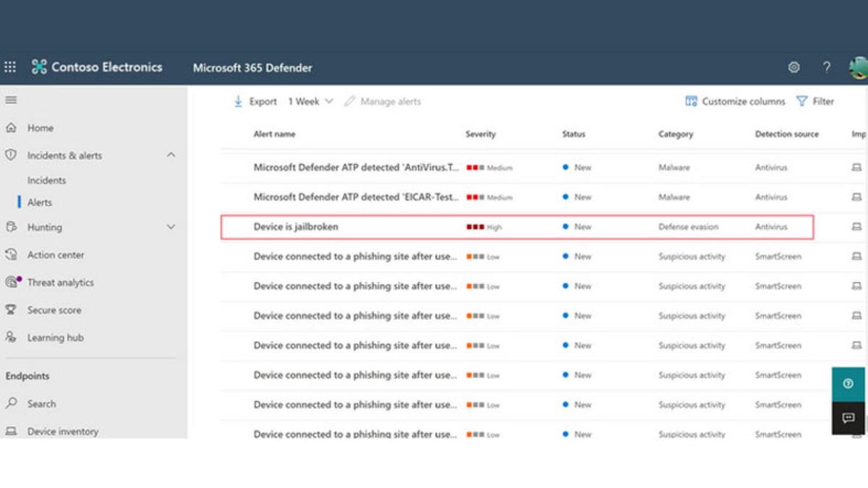The image size is (868, 488).
Task: Open the Filter options for alerts
Action: coord(816,101)
